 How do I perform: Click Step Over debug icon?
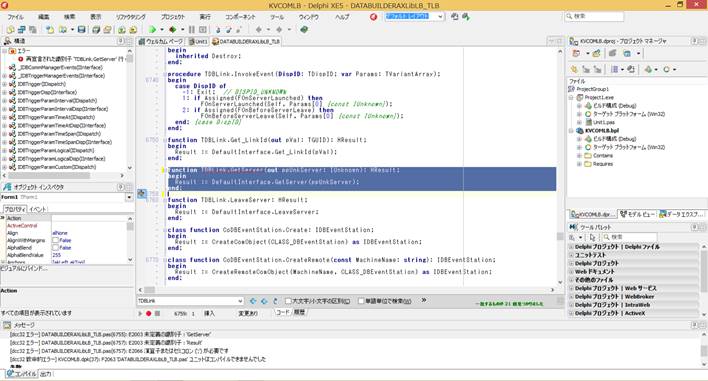(228, 30)
